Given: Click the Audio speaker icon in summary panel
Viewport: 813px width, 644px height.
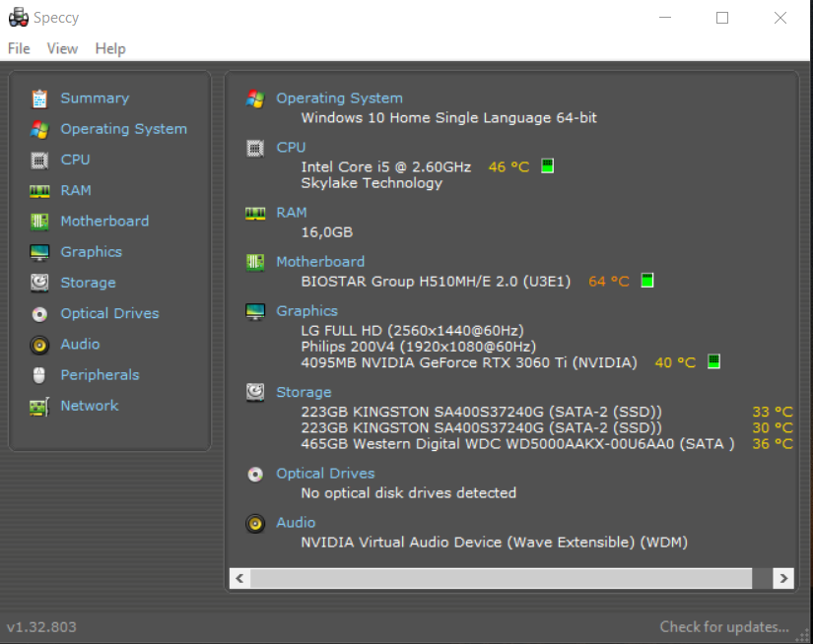Looking at the screenshot, I should click(255, 523).
